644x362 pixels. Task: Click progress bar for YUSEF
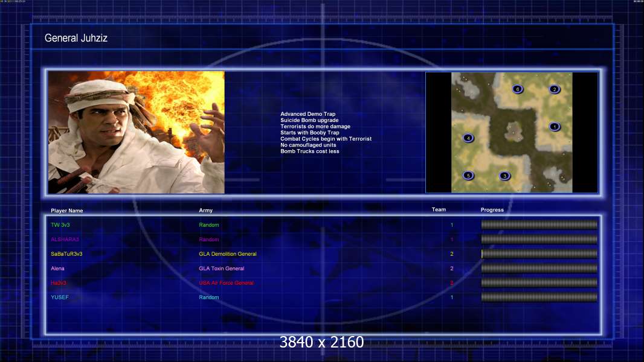tap(539, 297)
